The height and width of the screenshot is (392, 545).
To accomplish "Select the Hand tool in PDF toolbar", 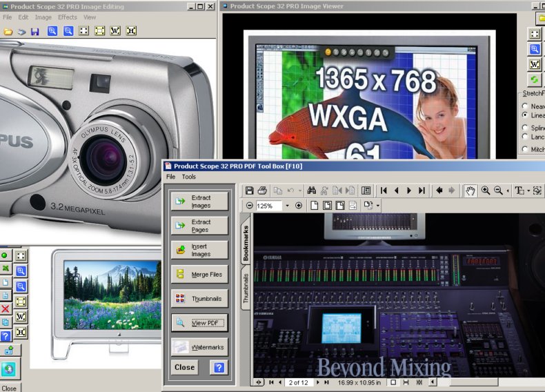I will pos(470,190).
